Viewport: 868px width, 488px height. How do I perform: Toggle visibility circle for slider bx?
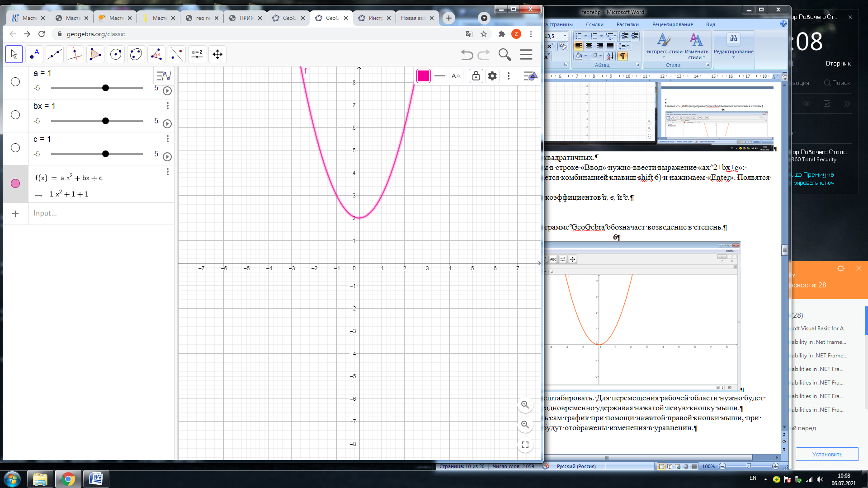tap(15, 115)
